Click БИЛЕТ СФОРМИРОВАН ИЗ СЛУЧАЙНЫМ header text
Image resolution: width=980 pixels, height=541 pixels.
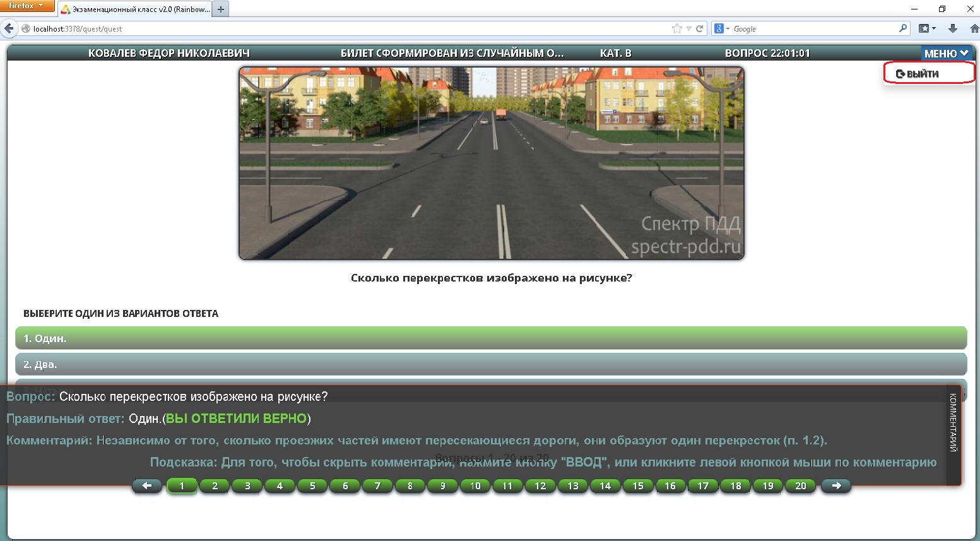[452, 54]
